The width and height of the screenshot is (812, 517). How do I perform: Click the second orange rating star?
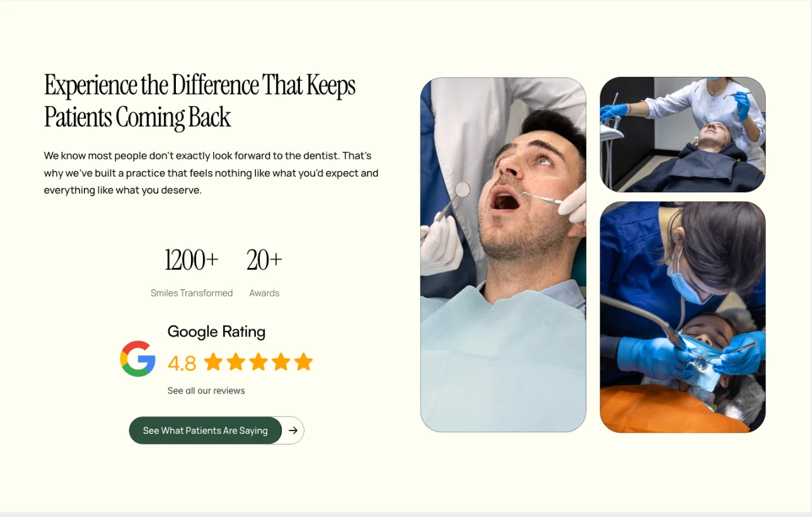click(x=236, y=362)
